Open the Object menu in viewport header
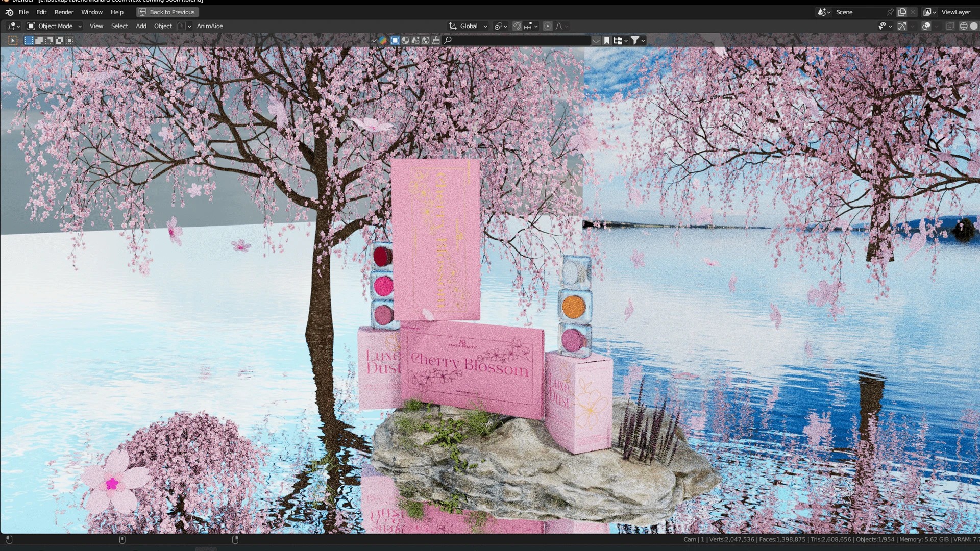Screen dimensions: 980x551 pos(163,26)
